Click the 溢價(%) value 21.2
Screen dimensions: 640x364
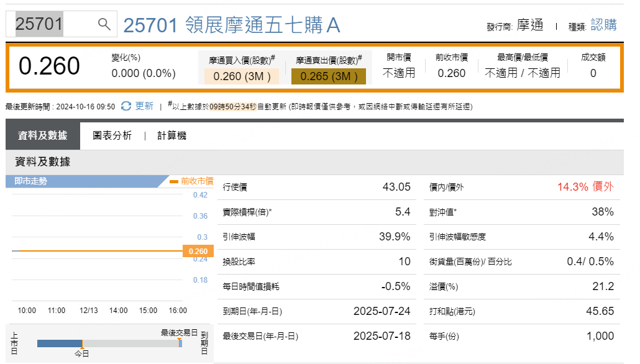point(603,286)
